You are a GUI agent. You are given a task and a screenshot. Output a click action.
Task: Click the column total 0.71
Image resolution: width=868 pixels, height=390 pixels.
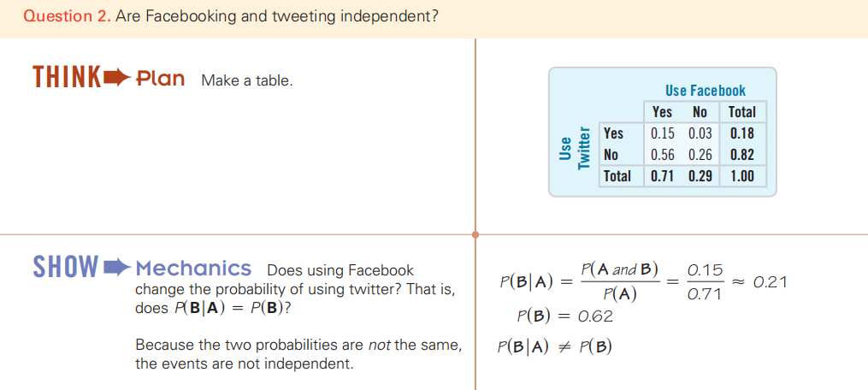pyautogui.click(x=662, y=176)
